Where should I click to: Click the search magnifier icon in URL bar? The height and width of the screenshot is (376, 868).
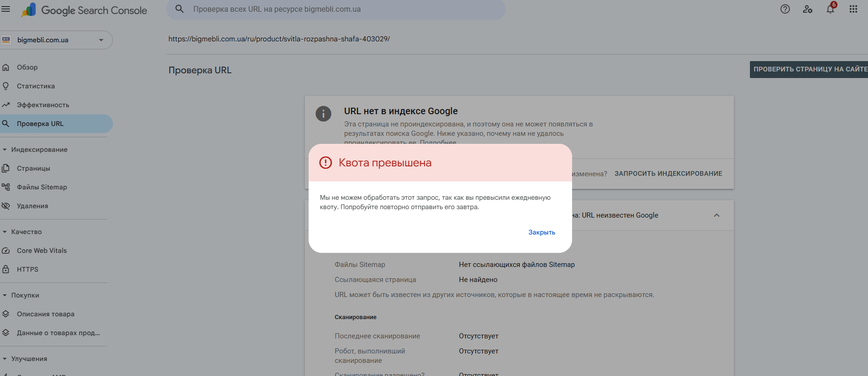coord(180,9)
